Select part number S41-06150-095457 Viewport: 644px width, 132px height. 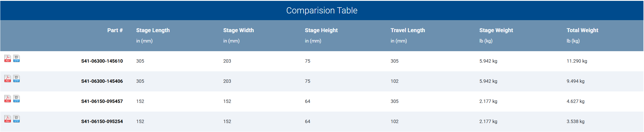click(x=102, y=101)
